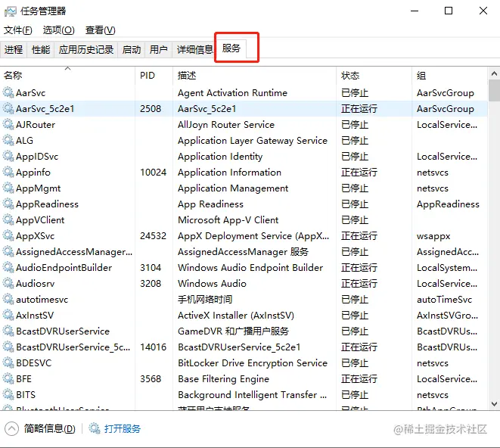Switch to the 启动 tab

pyautogui.click(x=132, y=50)
